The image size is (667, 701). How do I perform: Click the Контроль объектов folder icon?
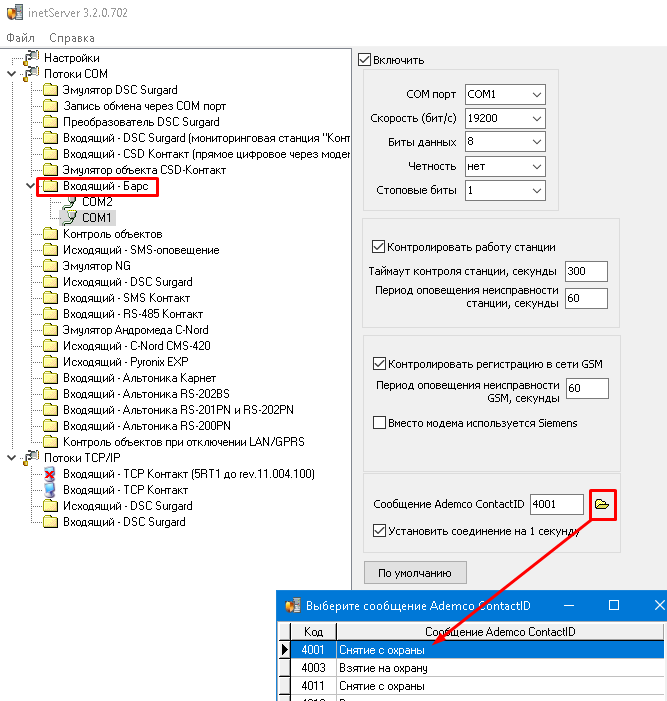click(x=51, y=234)
